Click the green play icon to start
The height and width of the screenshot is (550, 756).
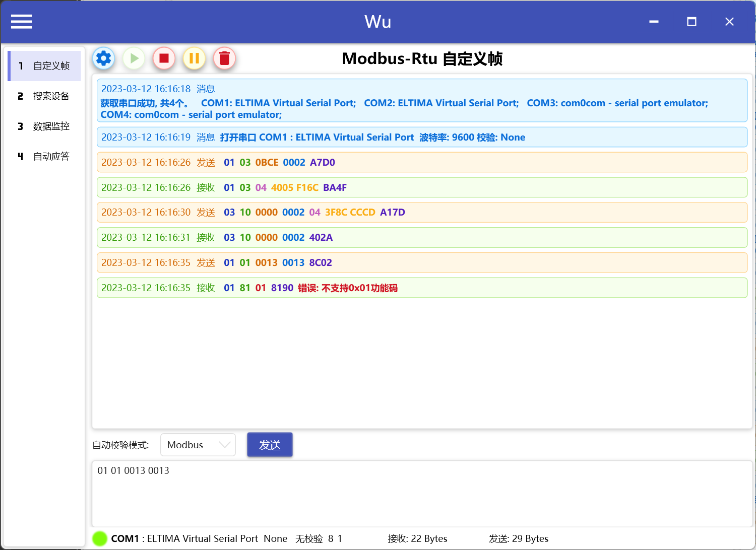pyautogui.click(x=134, y=58)
